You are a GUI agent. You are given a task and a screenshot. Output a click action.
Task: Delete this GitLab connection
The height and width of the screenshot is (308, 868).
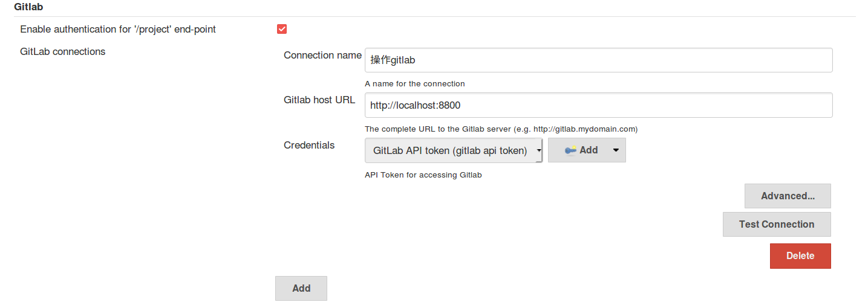(800, 256)
